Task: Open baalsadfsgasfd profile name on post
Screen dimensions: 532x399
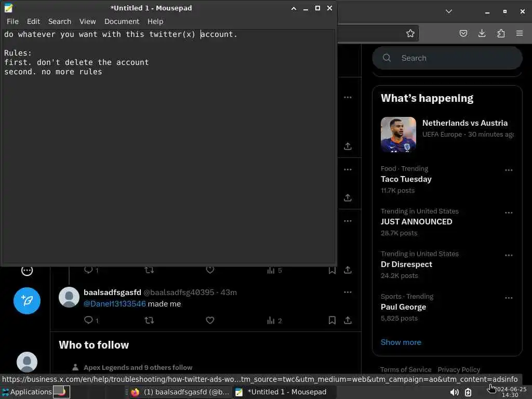Action: coord(112,292)
